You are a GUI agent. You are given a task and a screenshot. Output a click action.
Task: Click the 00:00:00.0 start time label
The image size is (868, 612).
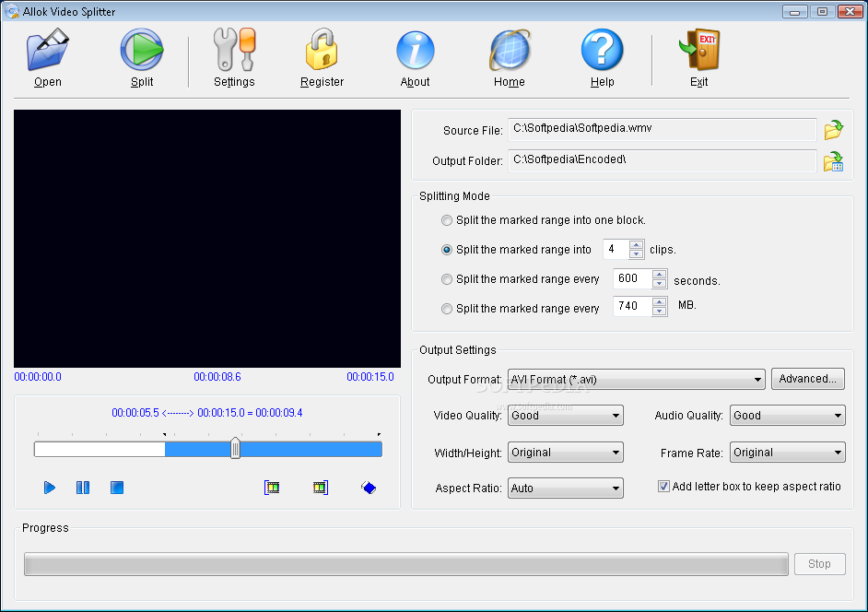[38, 377]
